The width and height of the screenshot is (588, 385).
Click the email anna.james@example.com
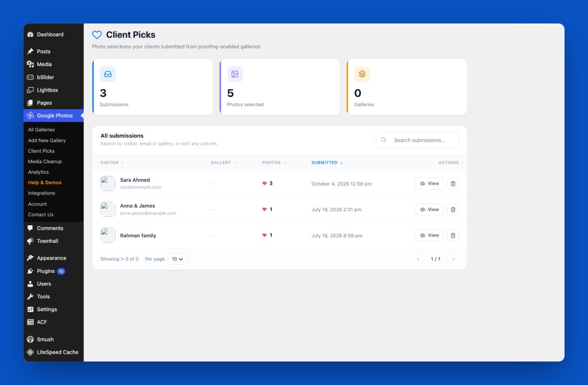pos(148,214)
